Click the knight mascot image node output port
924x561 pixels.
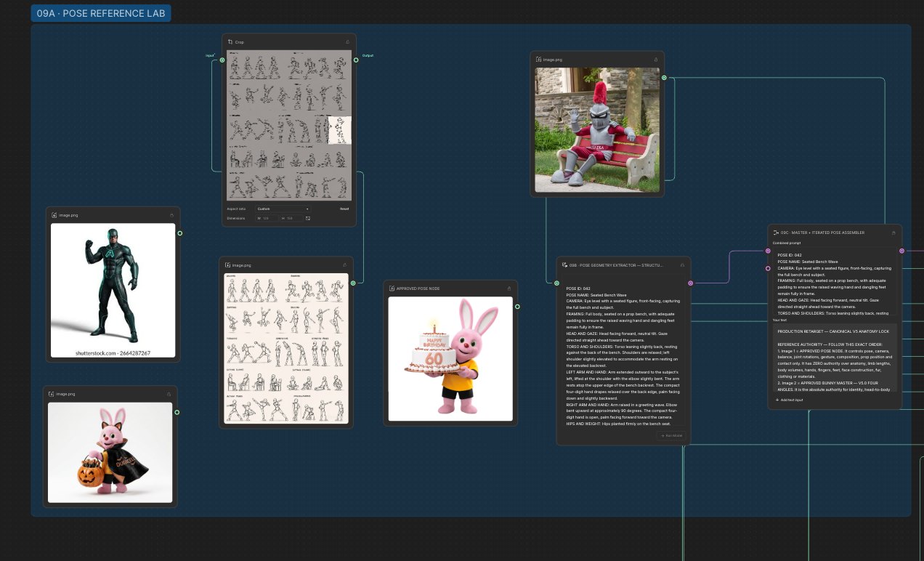(x=664, y=78)
